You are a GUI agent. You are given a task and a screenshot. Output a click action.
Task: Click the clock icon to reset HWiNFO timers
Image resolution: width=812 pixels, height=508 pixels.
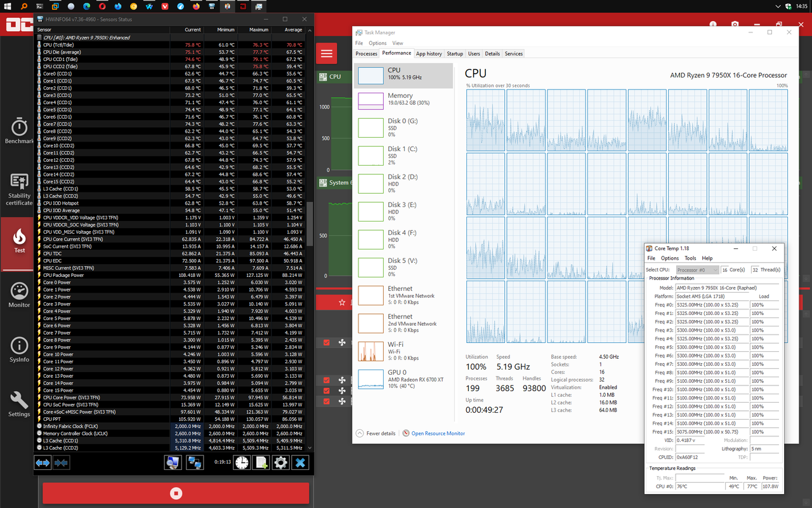[241, 462]
